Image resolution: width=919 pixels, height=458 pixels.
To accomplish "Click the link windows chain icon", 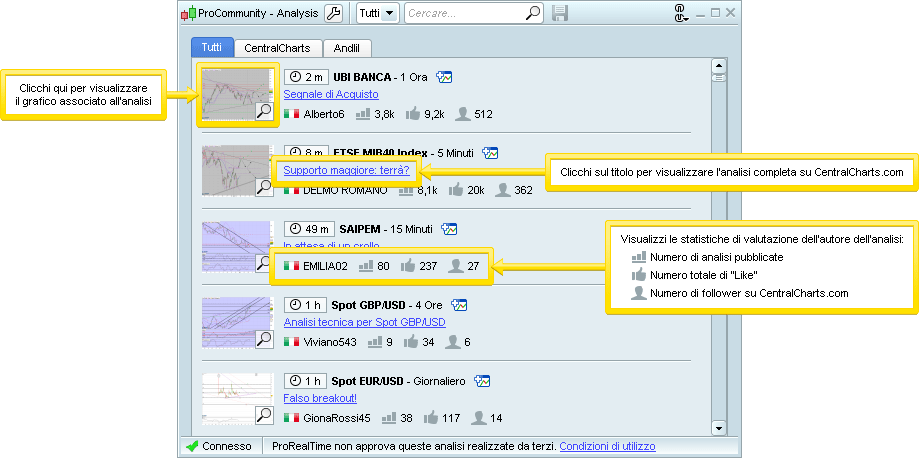I will click(682, 14).
